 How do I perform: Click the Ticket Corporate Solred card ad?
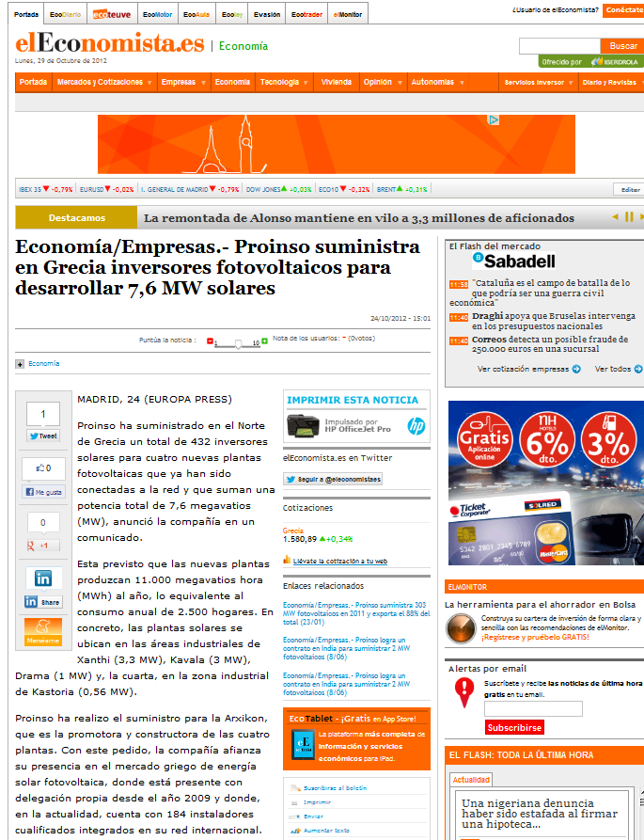coord(546,483)
